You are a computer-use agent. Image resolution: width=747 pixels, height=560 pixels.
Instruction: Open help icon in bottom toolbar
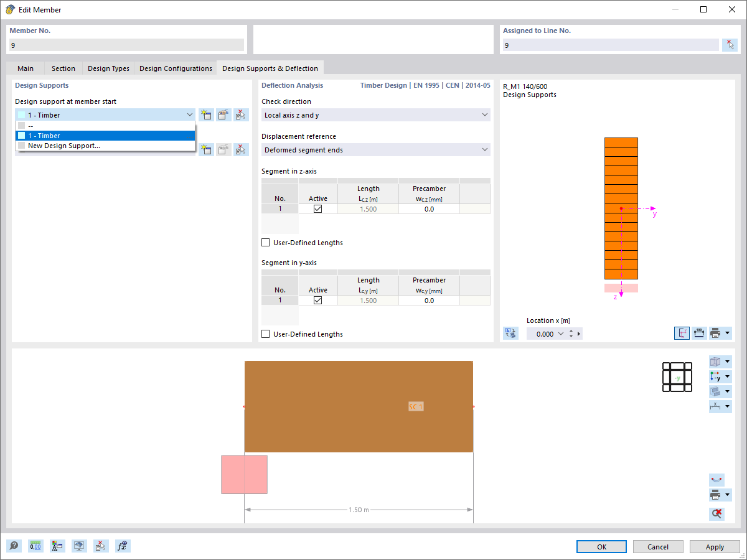pyautogui.click(x=14, y=546)
